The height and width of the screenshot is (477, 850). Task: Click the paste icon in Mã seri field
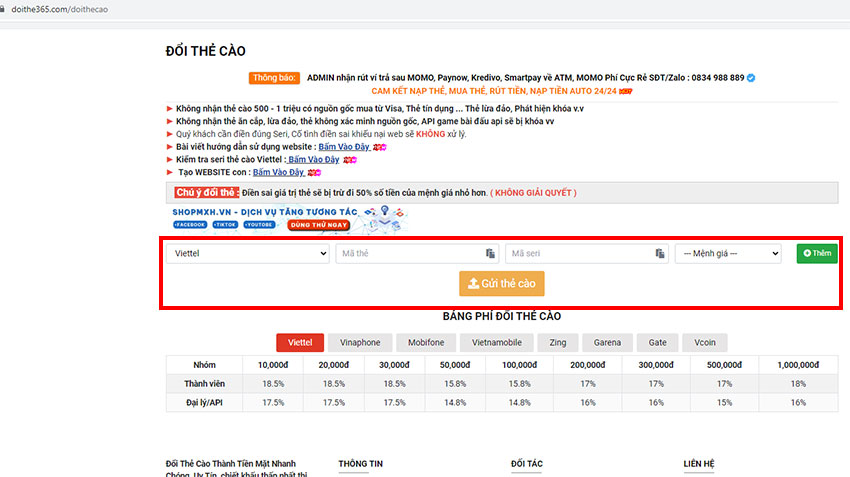tap(660, 254)
